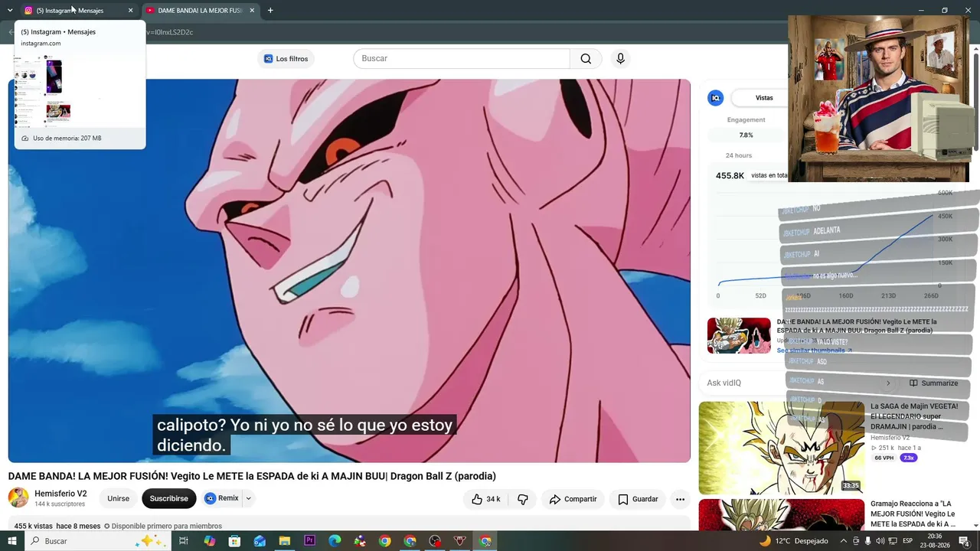Subscribe to Hemisferio V2 channel
Image resolution: width=980 pixels, height=551 pixels.
coord(168,498)
